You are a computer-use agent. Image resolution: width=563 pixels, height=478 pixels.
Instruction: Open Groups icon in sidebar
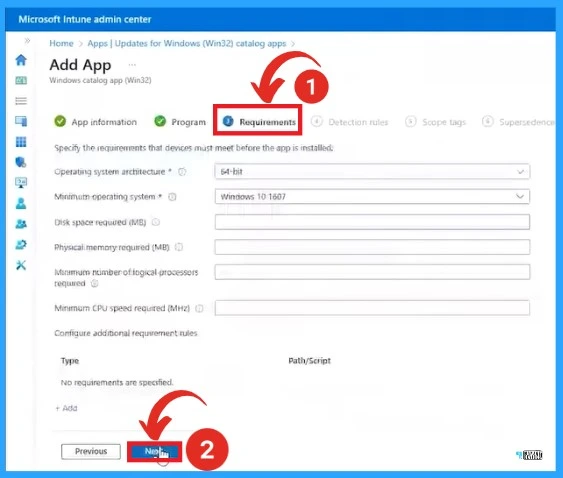point(21,224)
